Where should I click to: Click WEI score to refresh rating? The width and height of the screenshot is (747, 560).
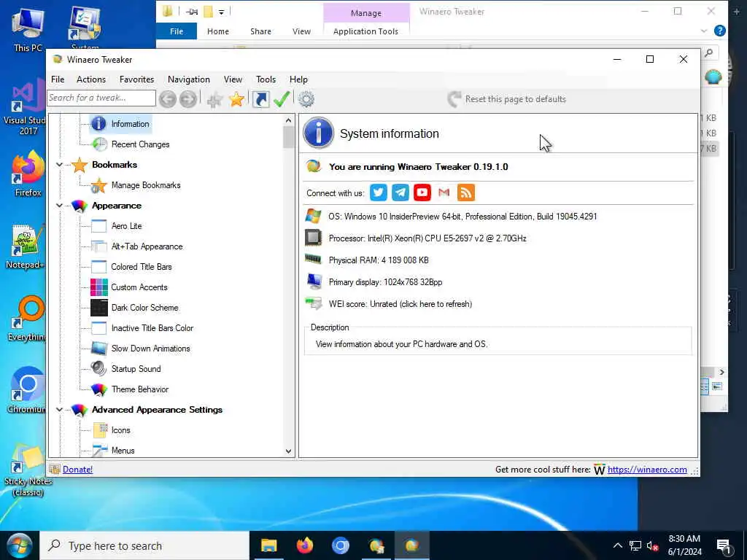tap(400, 304)
